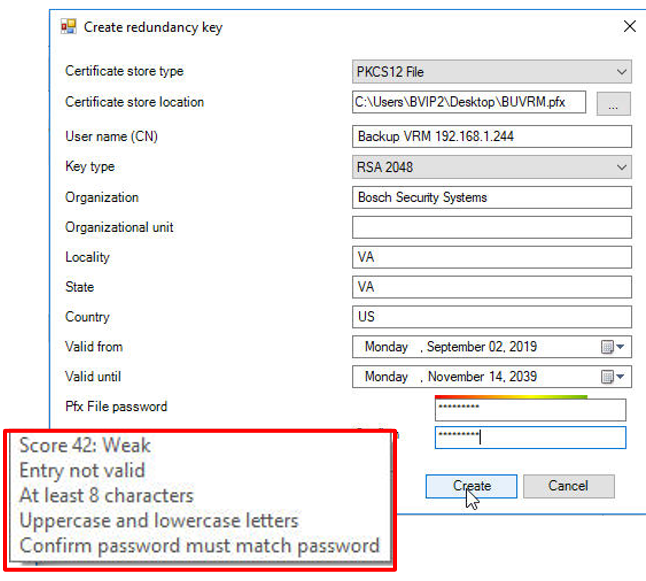Viewport: 646px width, 581px height.
Task: Click the Organization field with Bosch Security Systems
Action: pos(492,197)
